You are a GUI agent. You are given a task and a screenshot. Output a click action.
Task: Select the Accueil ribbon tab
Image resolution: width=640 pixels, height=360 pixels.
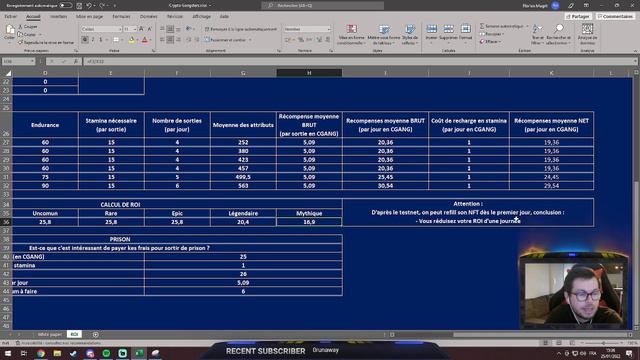[33, 16]
